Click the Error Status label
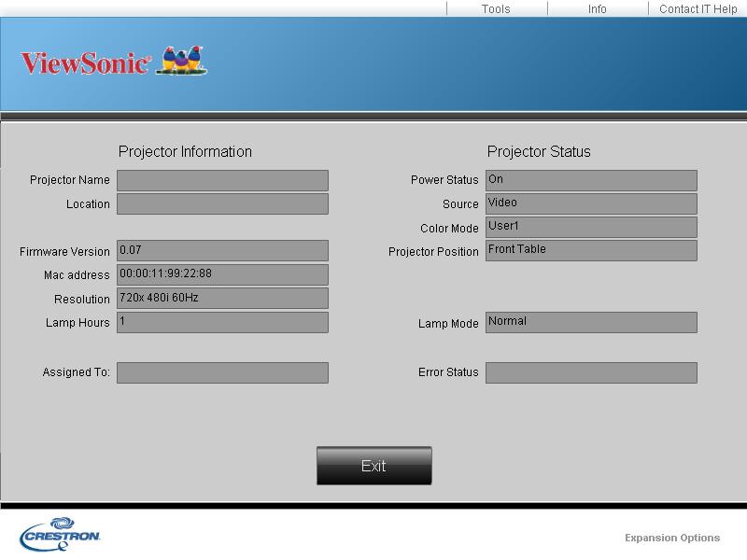747x560 pixels. click(448, 372)
